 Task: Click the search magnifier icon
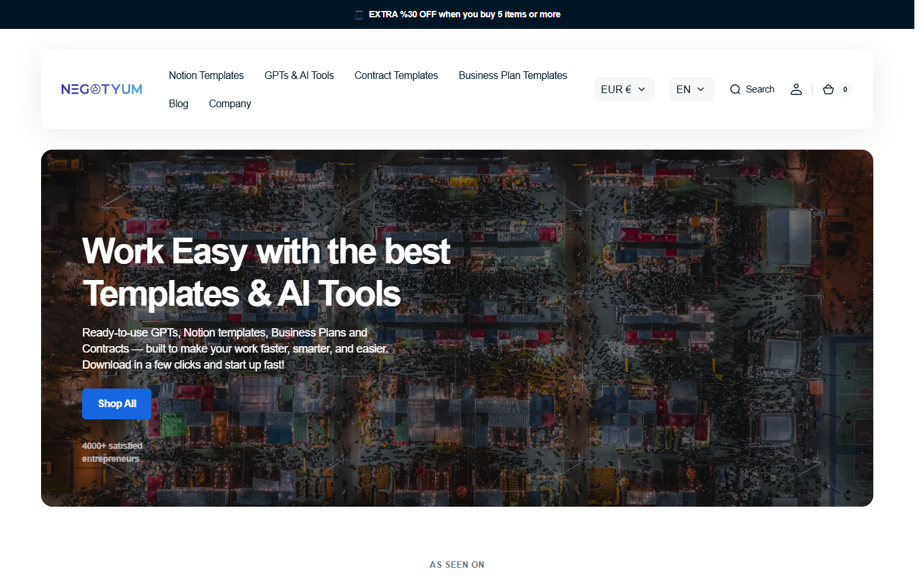(735, 89)
